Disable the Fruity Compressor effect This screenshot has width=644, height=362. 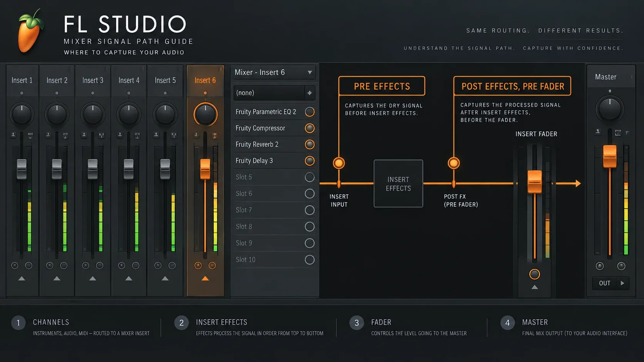click(310, 128)
